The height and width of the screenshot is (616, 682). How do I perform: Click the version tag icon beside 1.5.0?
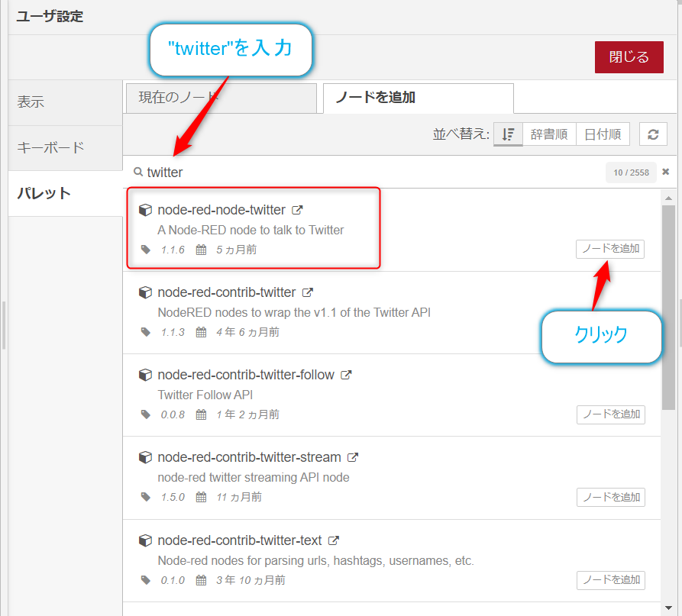coord(146,497)
